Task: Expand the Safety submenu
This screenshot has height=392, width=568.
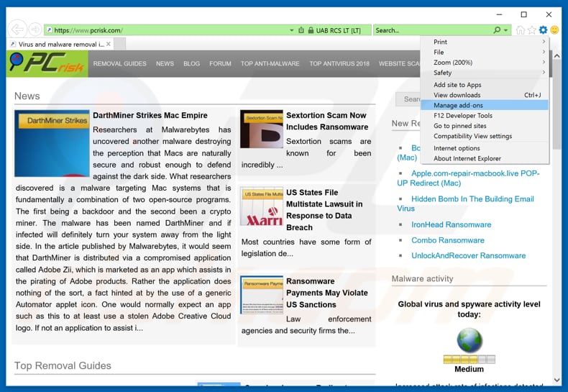Action: tap(485, 73)
